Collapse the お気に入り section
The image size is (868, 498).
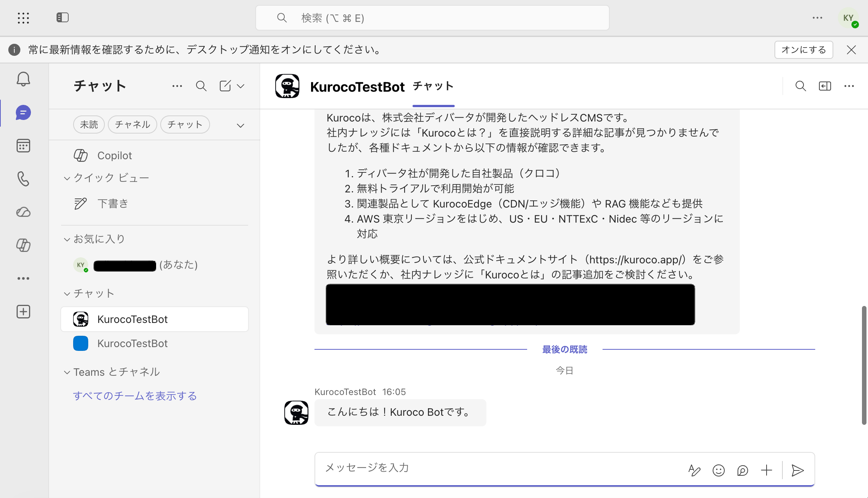tap(67, 239)
